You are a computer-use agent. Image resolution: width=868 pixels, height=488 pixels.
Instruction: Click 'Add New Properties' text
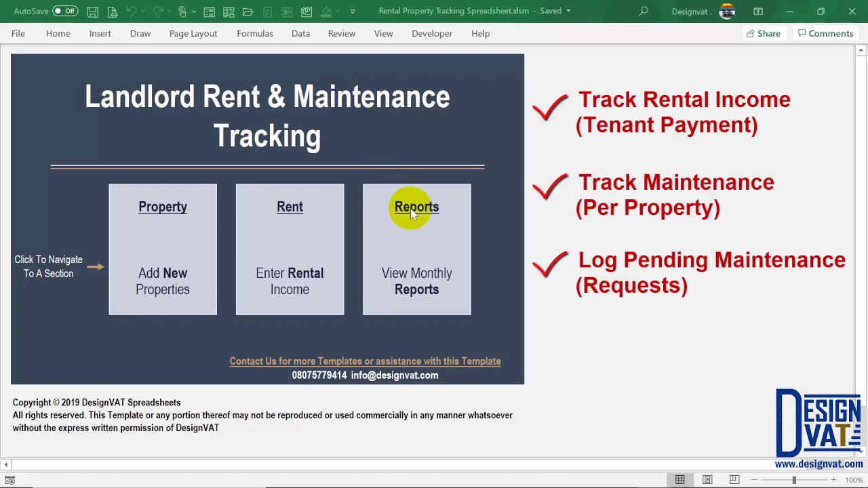163,281
